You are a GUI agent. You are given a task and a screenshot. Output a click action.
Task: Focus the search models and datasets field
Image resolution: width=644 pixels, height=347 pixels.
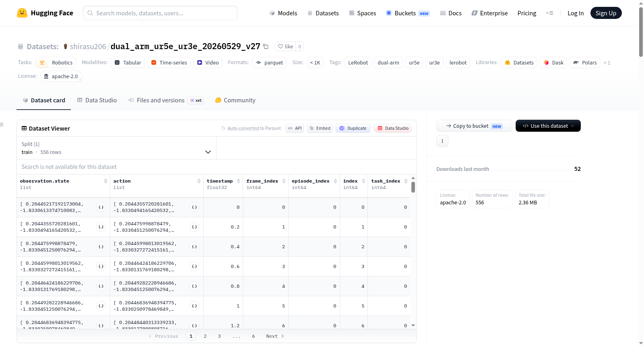click(x=160, y=13)
